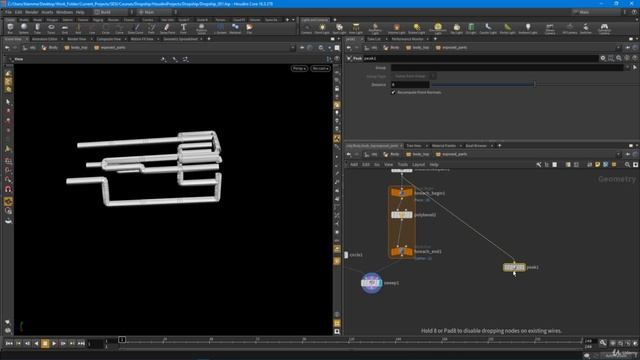Add a GI Light from shelf
Viewport: 640px width, 360px height.
click(x=471, y=29)
